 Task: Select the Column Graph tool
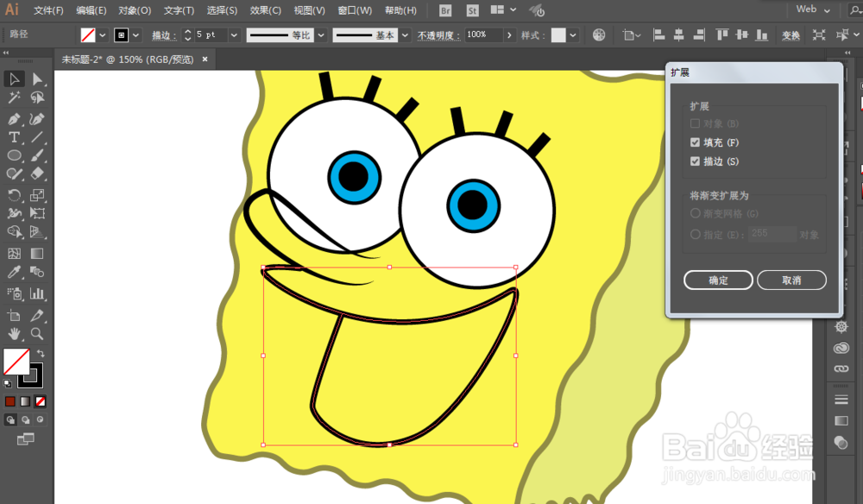pyautogui.click(x=37, y=293)
